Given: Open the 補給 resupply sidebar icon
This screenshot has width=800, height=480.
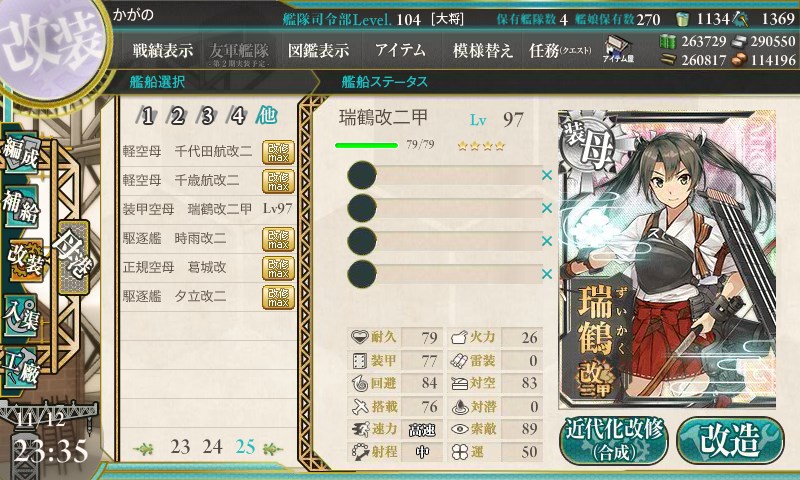Looking at the screenshot, I should point(21,205).
